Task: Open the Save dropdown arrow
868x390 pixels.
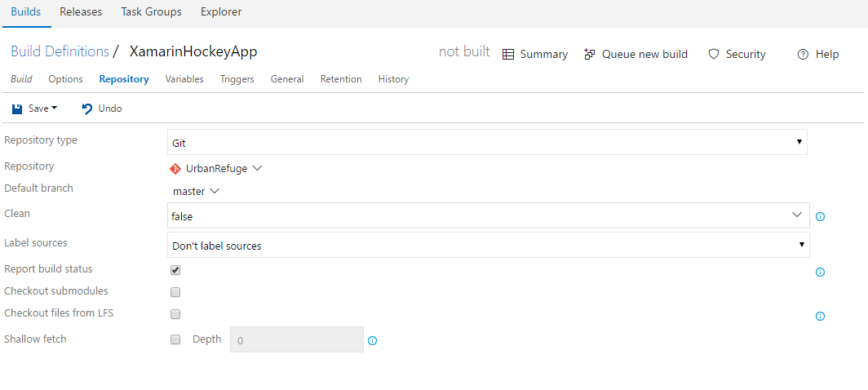Action: pyautogui.click(x=54, y=109)
